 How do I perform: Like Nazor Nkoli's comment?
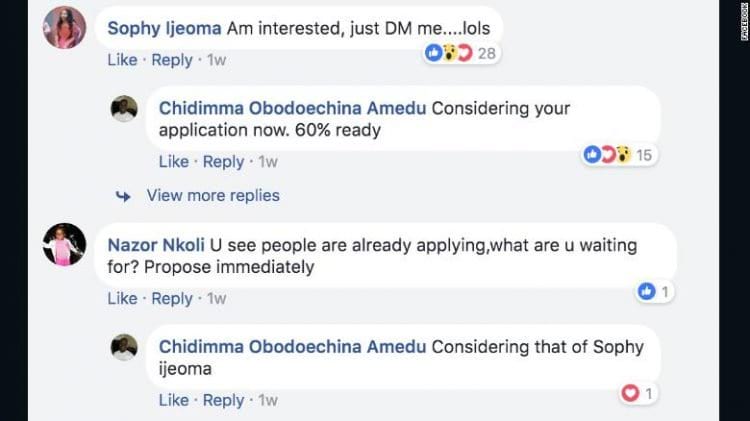pyautogui.click(x=122, y=299)
